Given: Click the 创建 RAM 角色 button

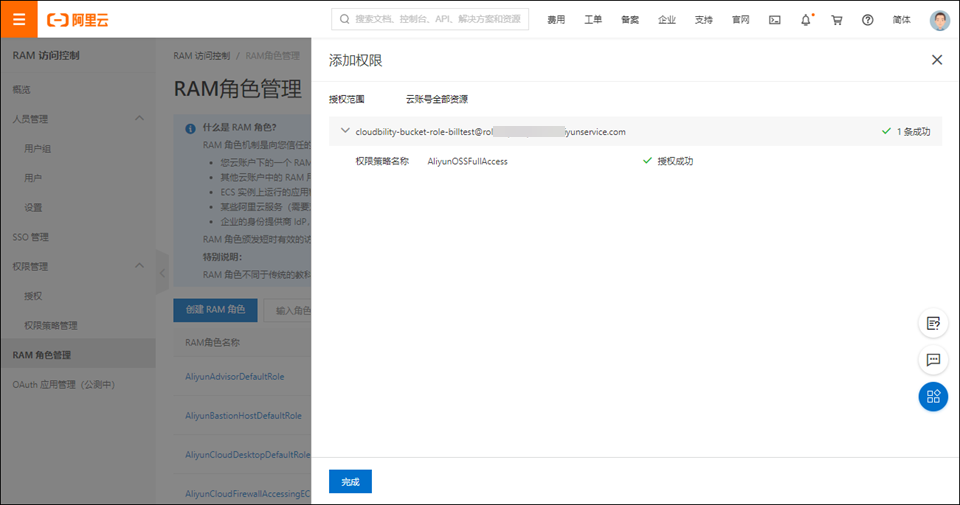Looking at the screenshot, I should click(215, 310).
